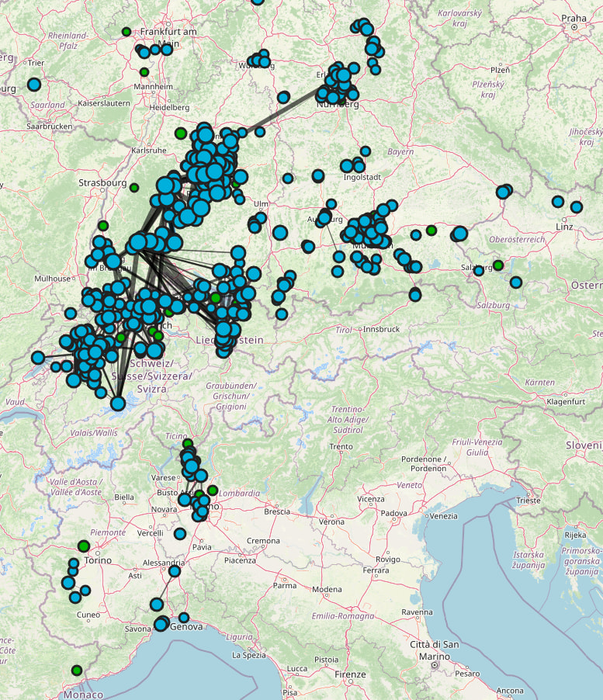Click the large blue marker at the Swiss cluster's southern tip
The height and width of the screenshot is (700, 603).
118,404
